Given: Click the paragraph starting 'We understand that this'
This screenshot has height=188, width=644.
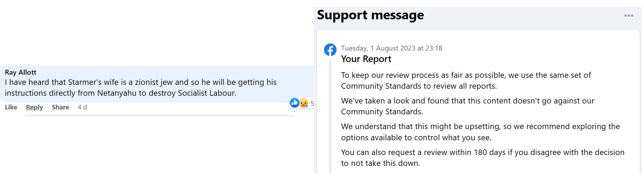Looking at the screenshot, I should (480, 132).
